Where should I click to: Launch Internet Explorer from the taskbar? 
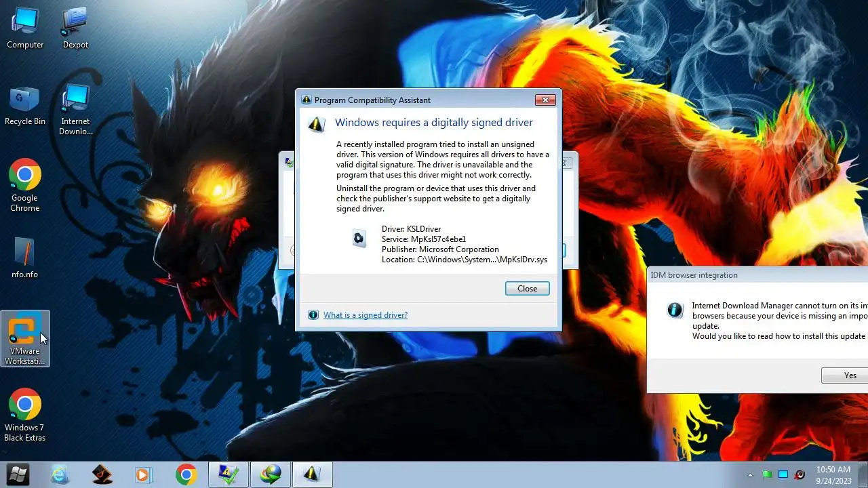(60, 474)
